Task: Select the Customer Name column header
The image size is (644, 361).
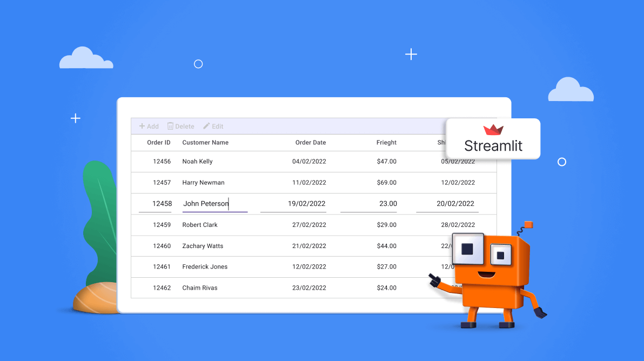Action: coord(205,142)
